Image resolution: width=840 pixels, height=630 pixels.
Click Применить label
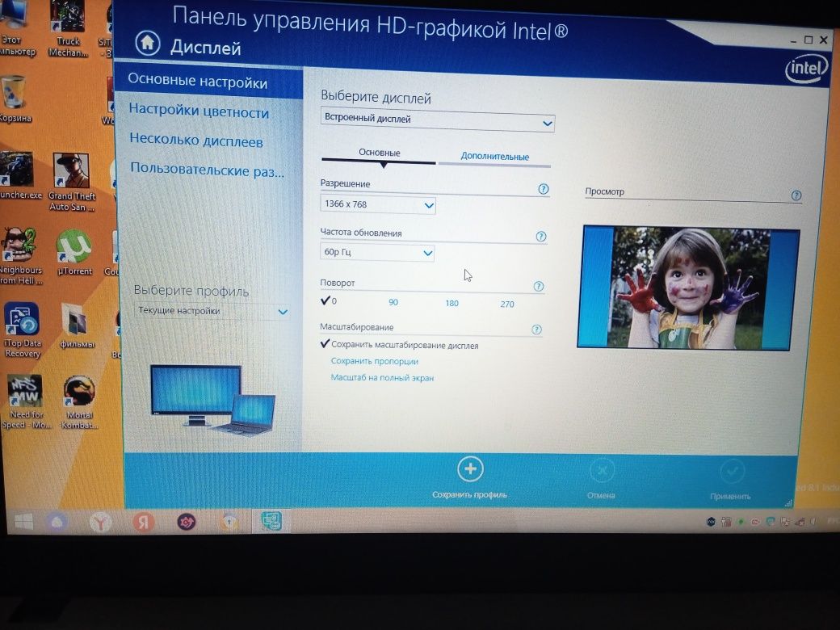click(730, 497)
